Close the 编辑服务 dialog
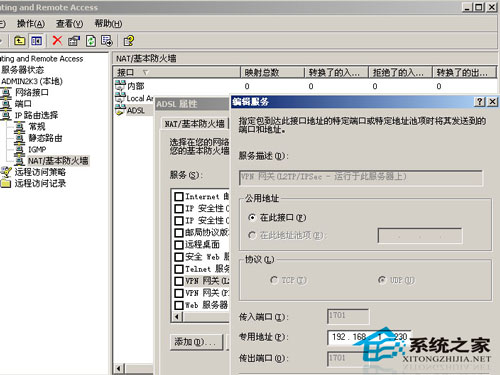 (x=492, y=102)
